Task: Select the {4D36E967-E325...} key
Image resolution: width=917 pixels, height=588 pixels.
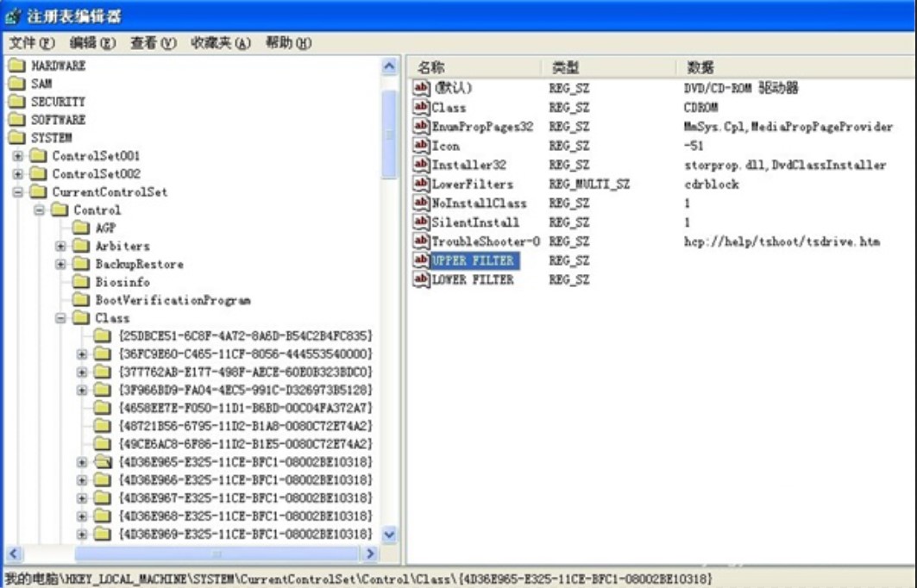Action: [x=246, y=498]
